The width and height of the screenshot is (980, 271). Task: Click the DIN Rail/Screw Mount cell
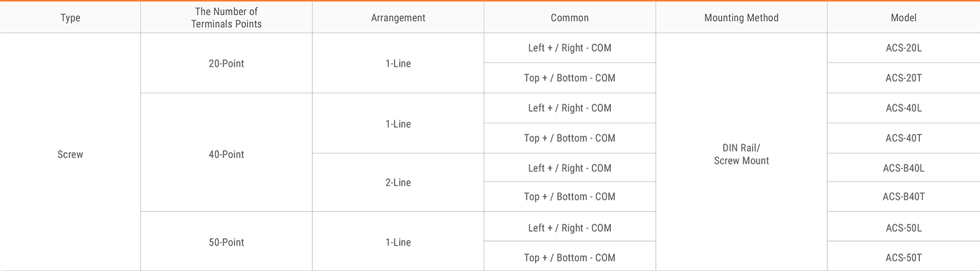(742, 154)
